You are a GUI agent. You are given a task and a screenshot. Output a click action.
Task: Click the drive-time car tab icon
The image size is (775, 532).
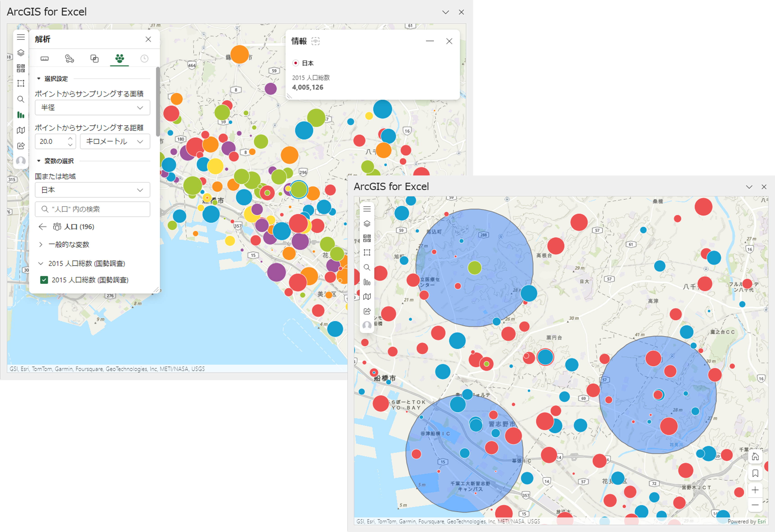point(69,59)
